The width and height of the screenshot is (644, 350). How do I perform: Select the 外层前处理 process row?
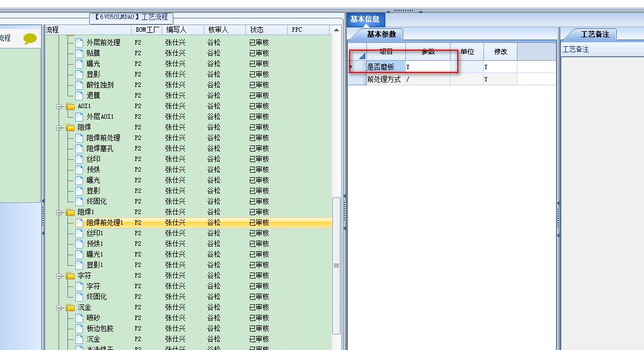pyautogui.click(x=188, y=43)
